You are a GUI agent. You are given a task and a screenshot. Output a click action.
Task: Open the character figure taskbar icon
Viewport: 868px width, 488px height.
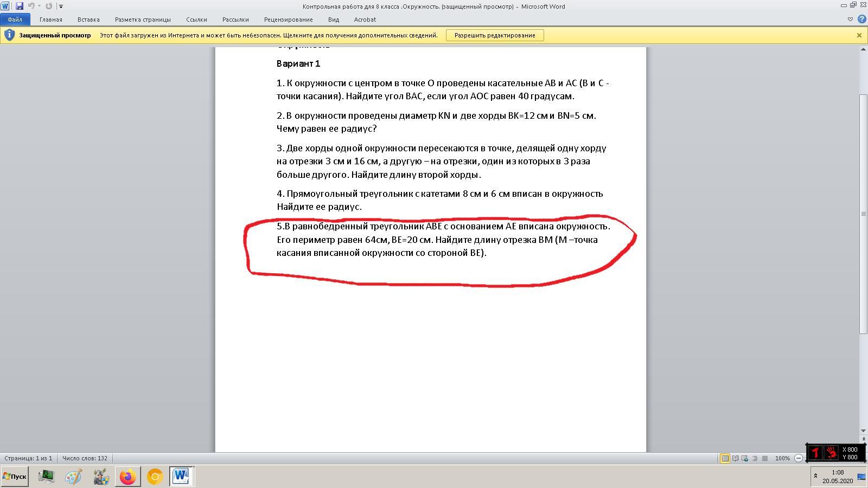coord(100,477)
